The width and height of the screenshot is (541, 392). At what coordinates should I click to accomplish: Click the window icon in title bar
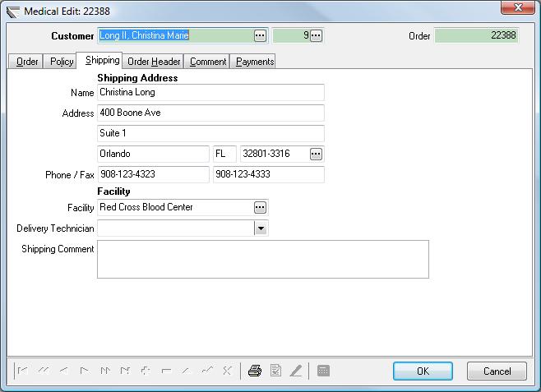tap(13, 12)
